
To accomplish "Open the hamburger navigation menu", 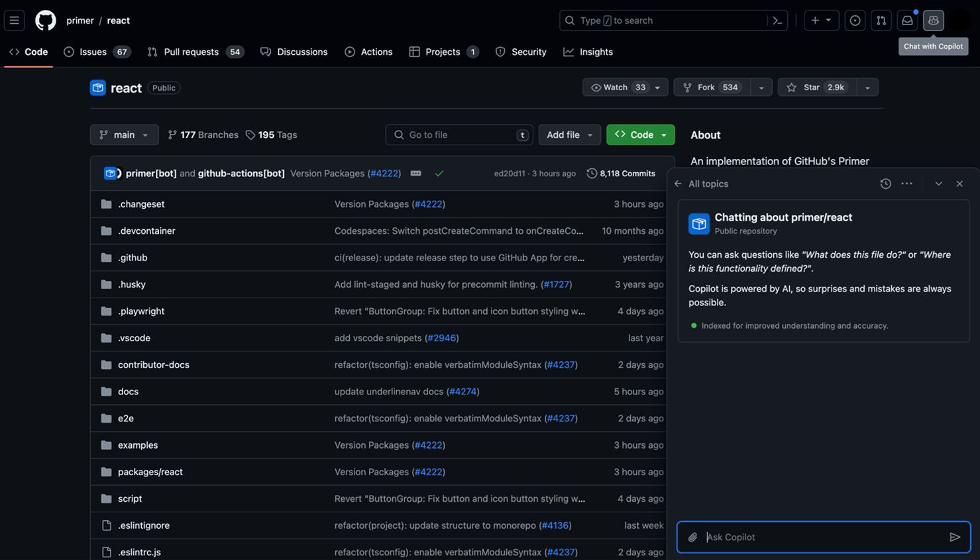I will coord(14,21).
